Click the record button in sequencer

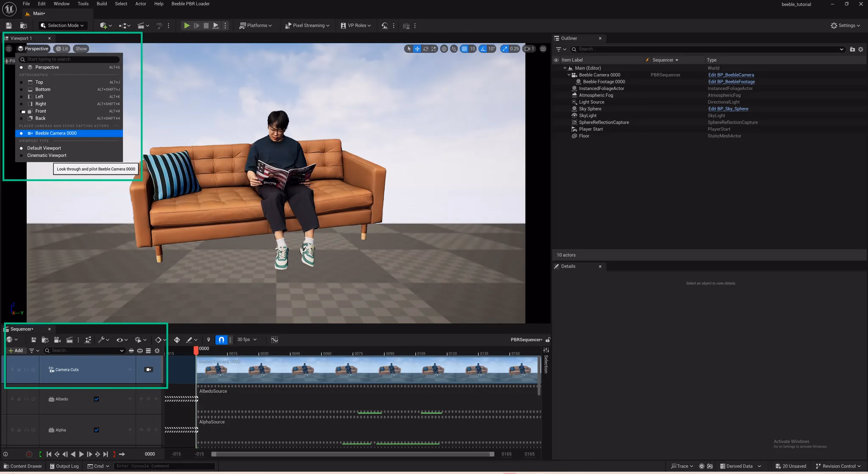click(x=29, y=454)
